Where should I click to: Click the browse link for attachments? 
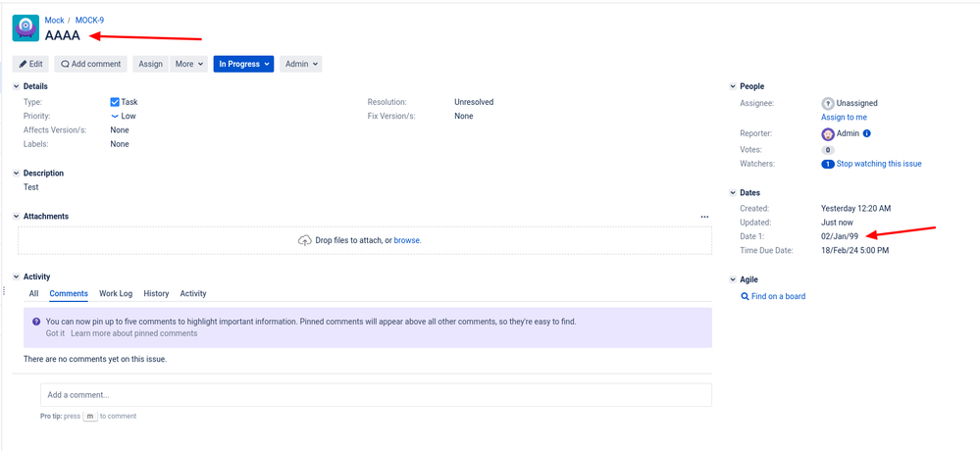pyautogui.click(x=407, y=240)
